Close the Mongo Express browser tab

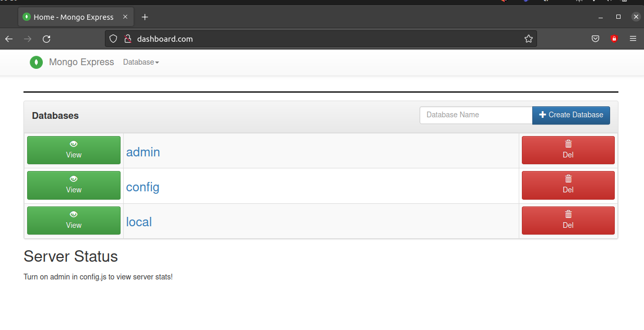125,17
